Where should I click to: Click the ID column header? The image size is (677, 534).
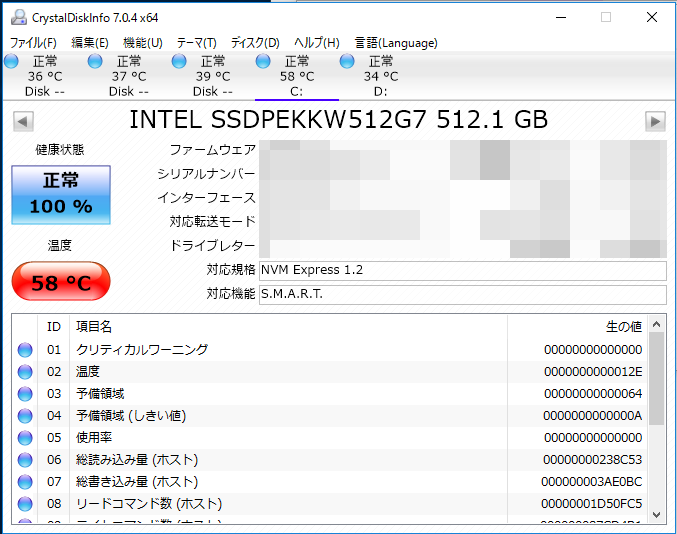click(x=54, y=327)
